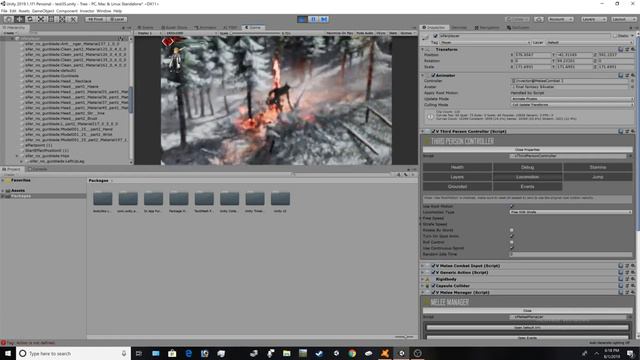This screenshot has height=360, width=640.
Task: Open Third Person Controller settings gear
Action: [x=633, y=131]
